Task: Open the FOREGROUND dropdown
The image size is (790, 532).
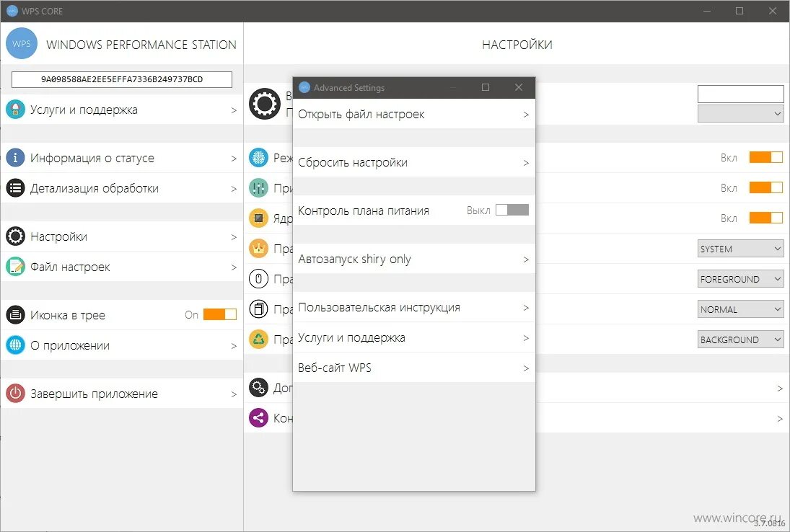Action: click(x=740, y=278)
